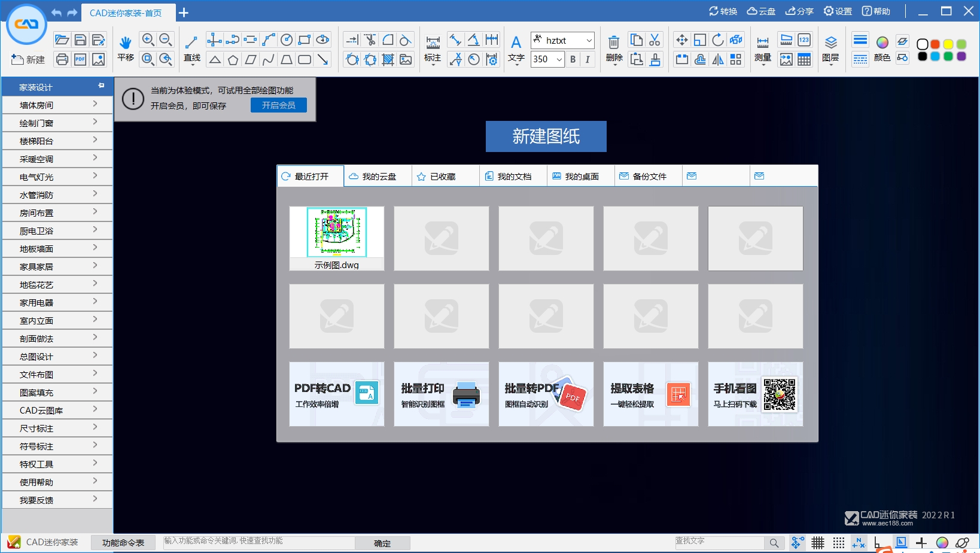Select the pentagon polygon drawing tool
This screenshot has width=980, height=553.
pyautogui.click(x=233, y=59)
